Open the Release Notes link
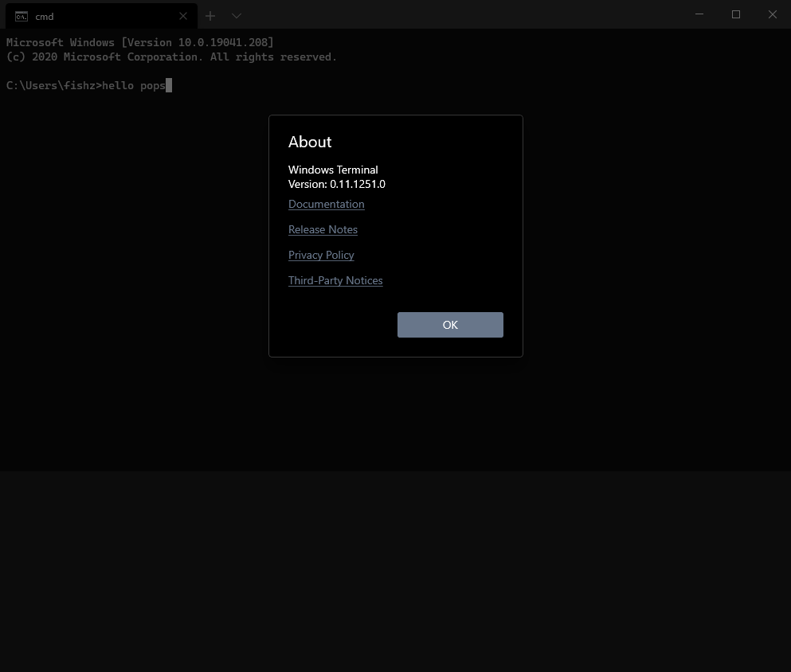 323,229
